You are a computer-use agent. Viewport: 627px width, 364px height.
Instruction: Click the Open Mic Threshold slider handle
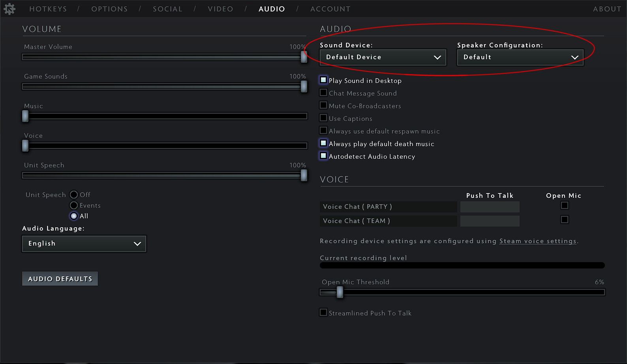(x=340, y=292)
